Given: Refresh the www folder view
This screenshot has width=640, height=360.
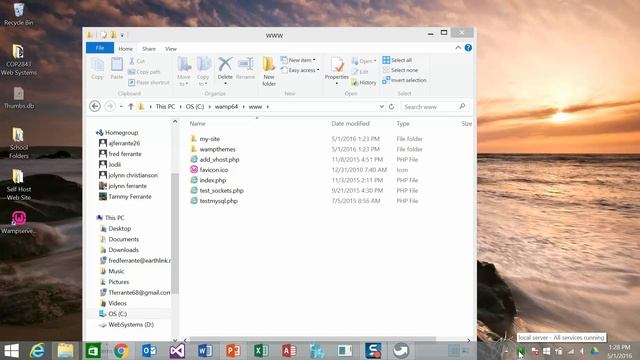Looking at the screenshot, I should click(x=391, y=107).
